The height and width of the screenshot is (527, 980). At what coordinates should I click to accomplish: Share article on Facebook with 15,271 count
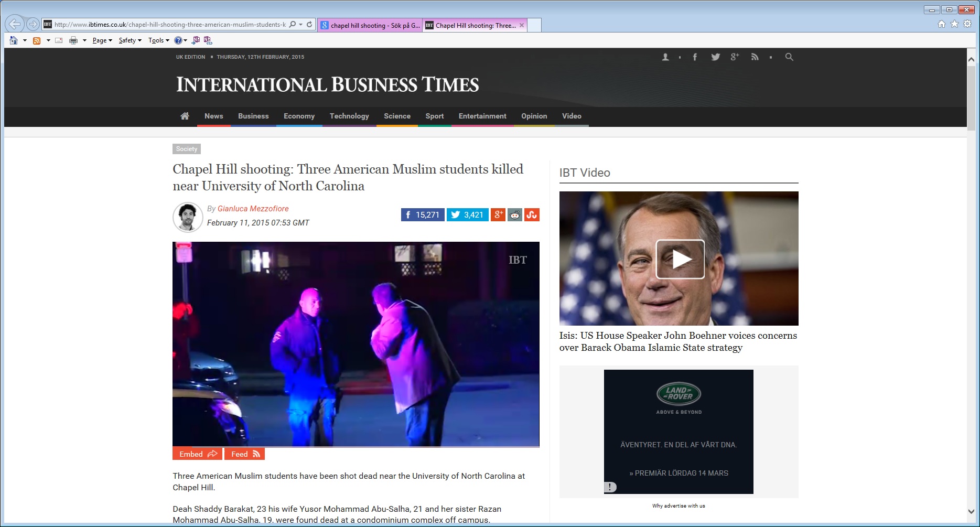click(x=423, y=215)
